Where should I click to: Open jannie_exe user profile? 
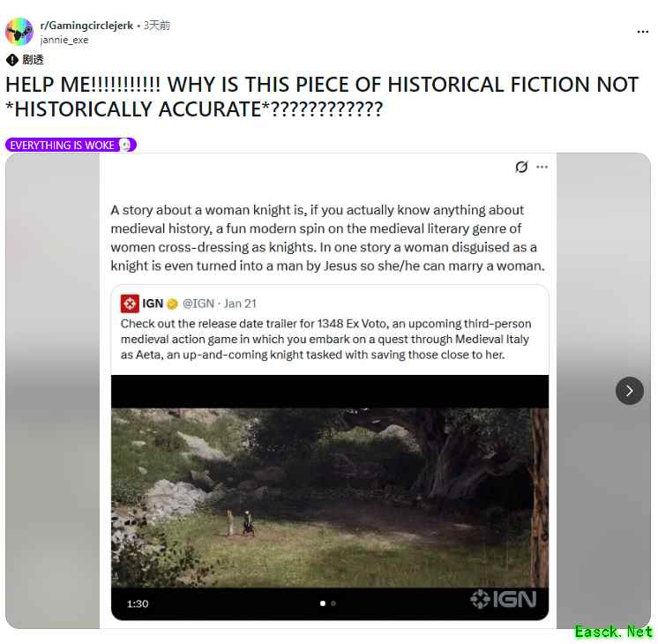click(64, 40)
